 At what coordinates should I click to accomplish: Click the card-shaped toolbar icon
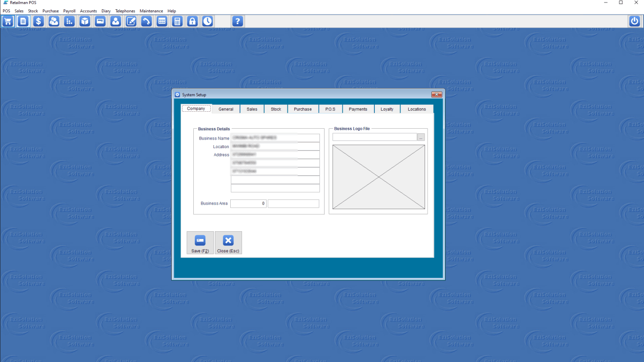100,21
